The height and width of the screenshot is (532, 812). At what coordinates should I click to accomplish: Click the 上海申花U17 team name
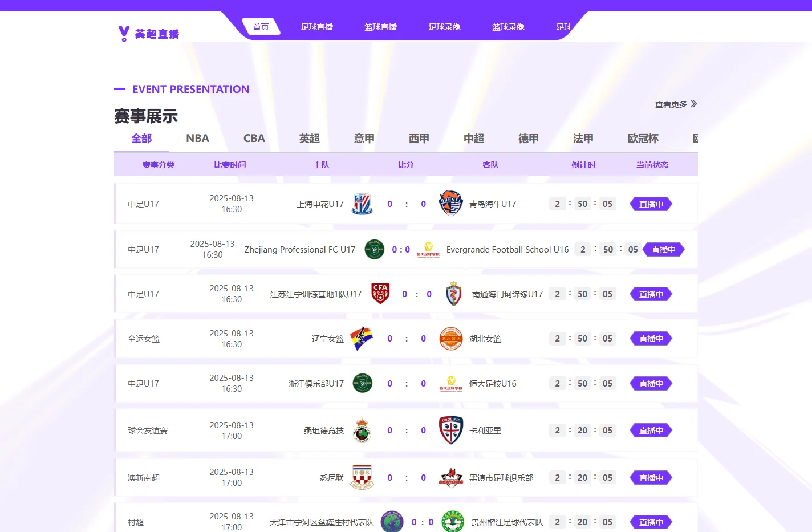[320, 204]
